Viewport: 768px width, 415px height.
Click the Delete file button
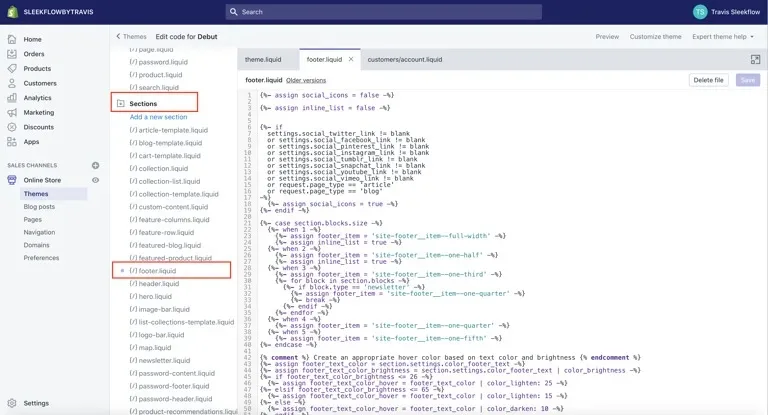[708, 80]
